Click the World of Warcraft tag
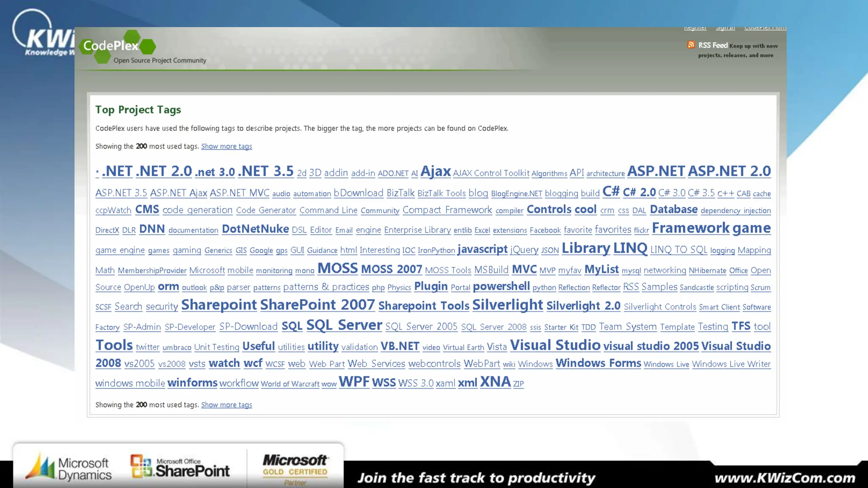This screenshot has height=488, width=868. coord(290,384)
